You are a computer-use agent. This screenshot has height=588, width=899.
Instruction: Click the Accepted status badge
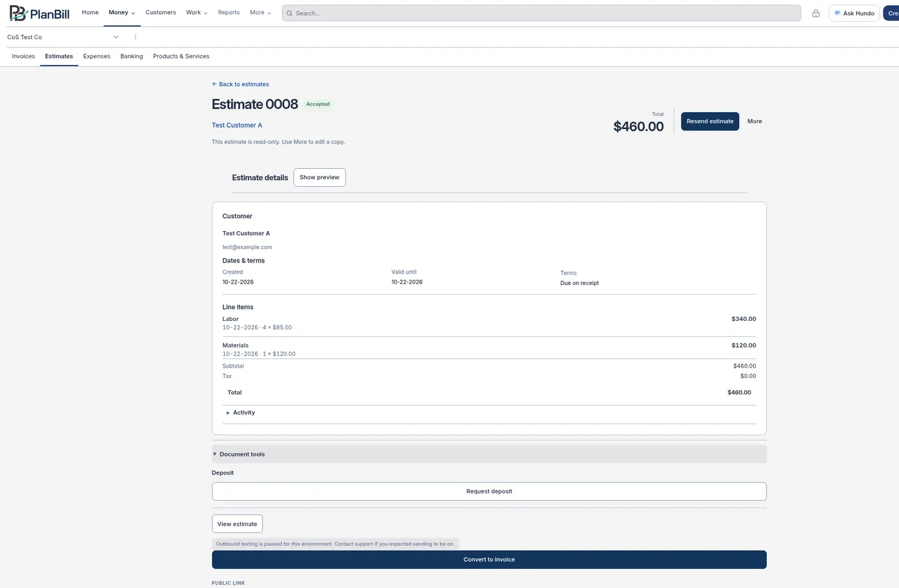tap(318, 104)
